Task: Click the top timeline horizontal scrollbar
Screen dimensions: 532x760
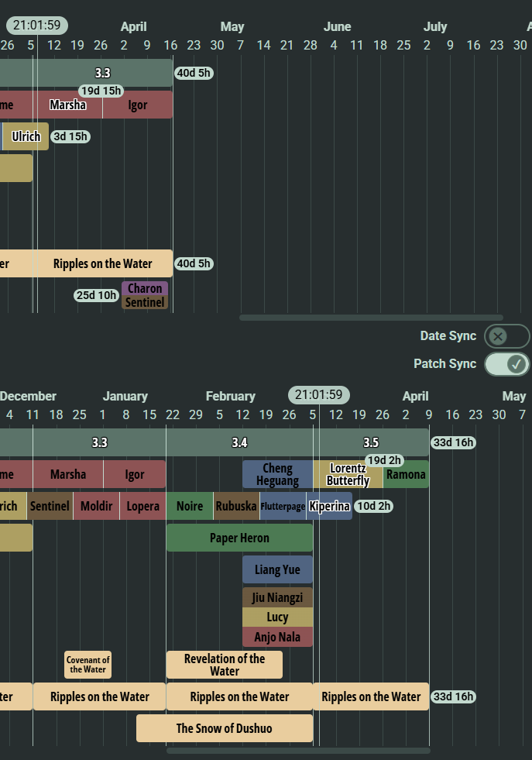Action: (371, 318)
